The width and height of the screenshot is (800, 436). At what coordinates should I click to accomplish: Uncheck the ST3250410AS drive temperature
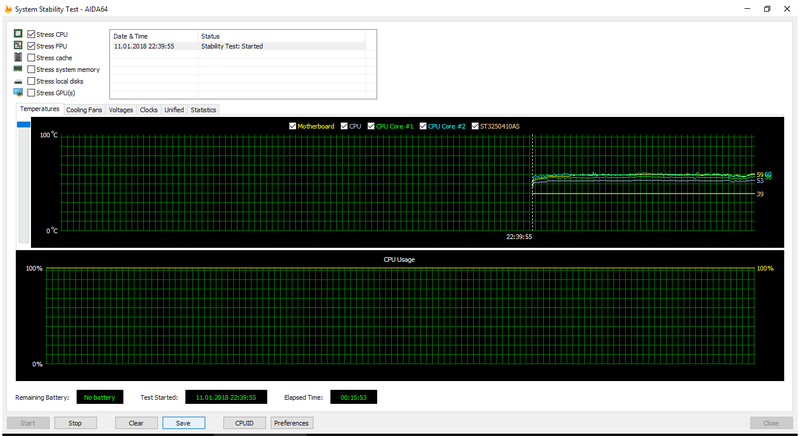click(475, 126)
